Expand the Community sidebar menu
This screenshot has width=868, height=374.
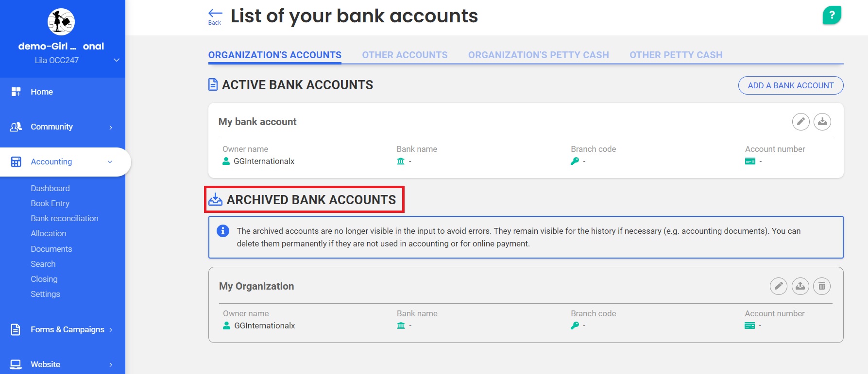pyautogui.click(x=62, y=127)
